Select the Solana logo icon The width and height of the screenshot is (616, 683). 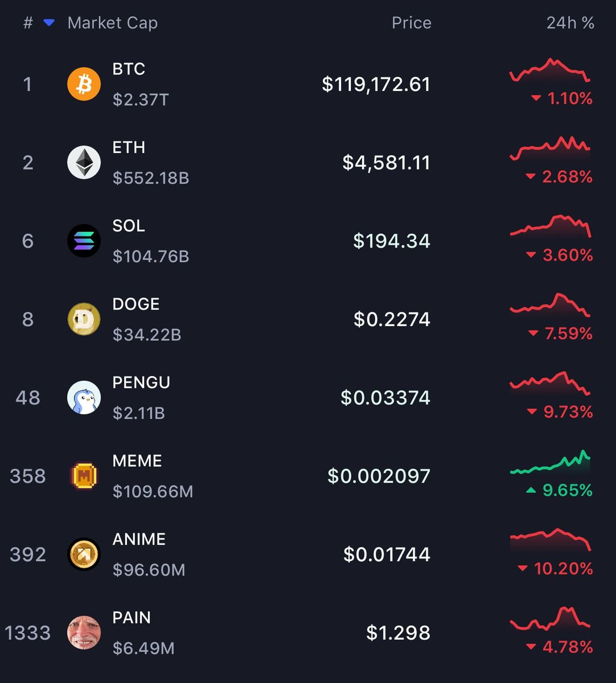tap(84, 241)
